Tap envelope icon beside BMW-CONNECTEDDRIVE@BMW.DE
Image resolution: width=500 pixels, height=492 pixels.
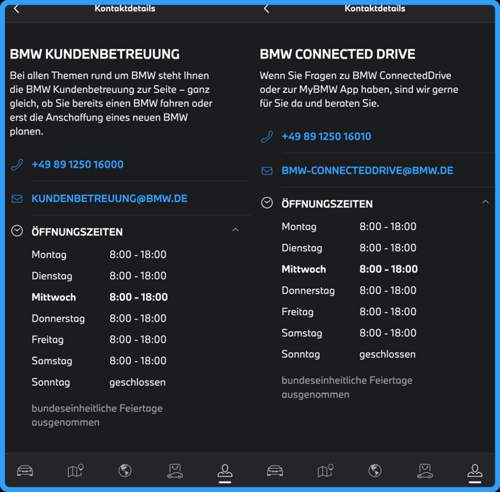[x=267, y=171]
